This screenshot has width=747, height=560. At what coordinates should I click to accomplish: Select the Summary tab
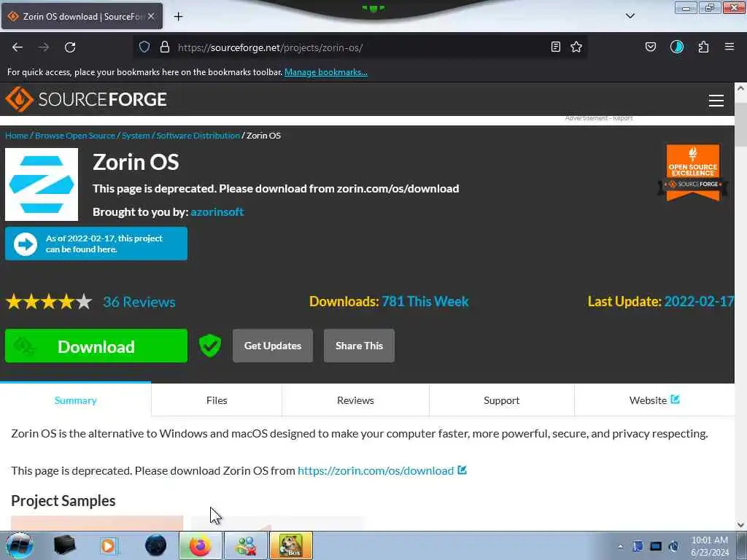coord(75,400)
